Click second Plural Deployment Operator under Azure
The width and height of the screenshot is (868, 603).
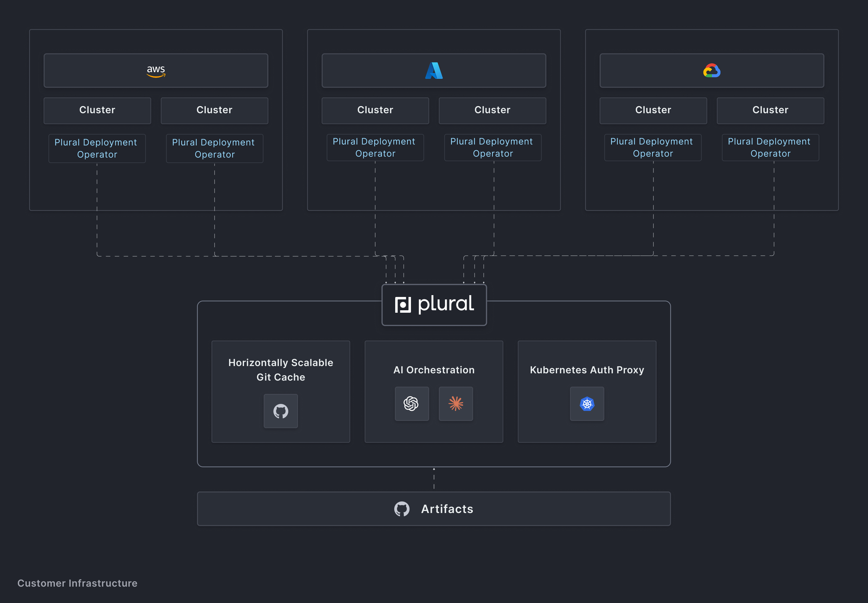click(x=493, y=148)
